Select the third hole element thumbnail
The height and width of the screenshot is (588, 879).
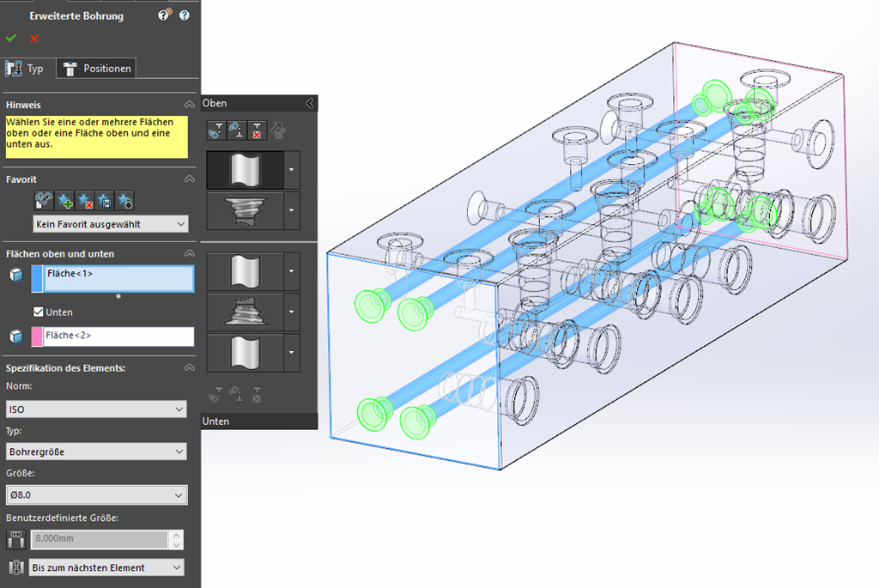coord(246,271)
